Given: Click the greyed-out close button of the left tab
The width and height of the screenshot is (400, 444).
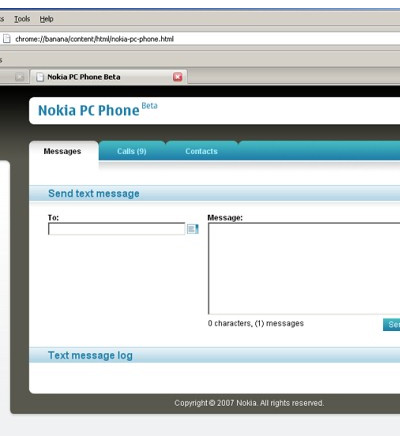Looking at the screenshot, I should pos(20,77).
